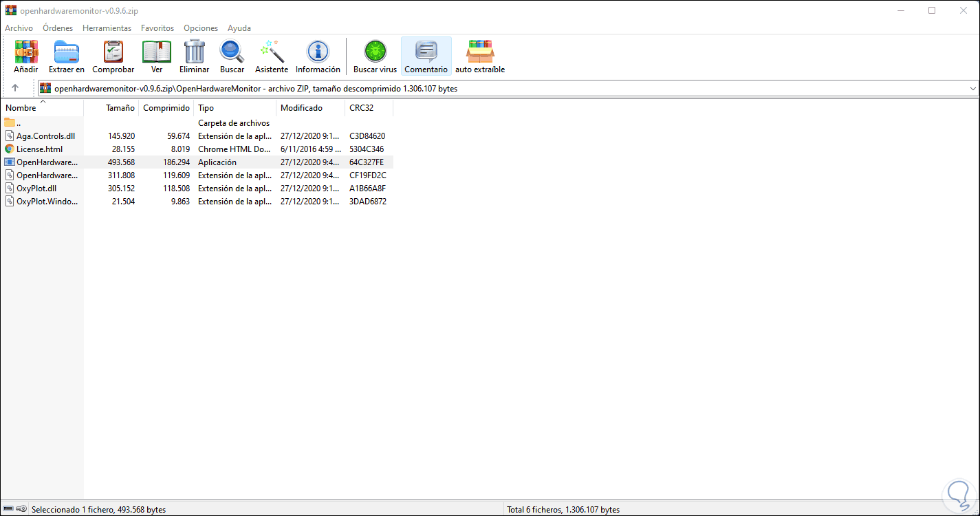
Task: Click the compressed size 119.609
Action: coord(176,175)
